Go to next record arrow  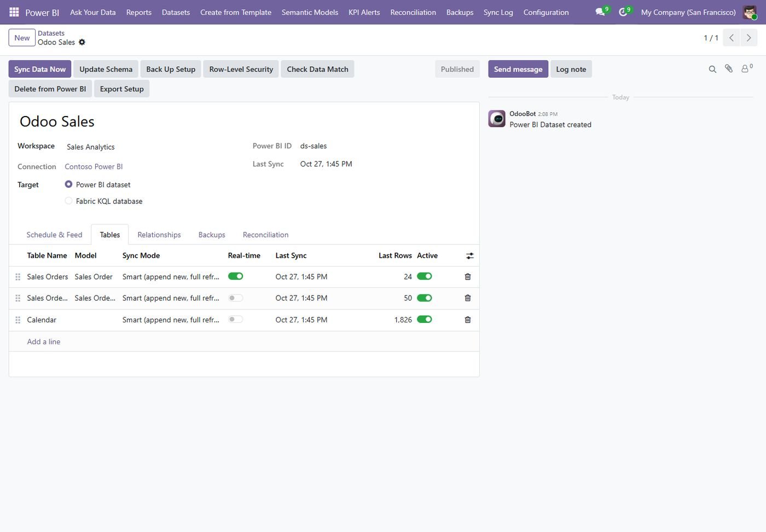(749, 38)
